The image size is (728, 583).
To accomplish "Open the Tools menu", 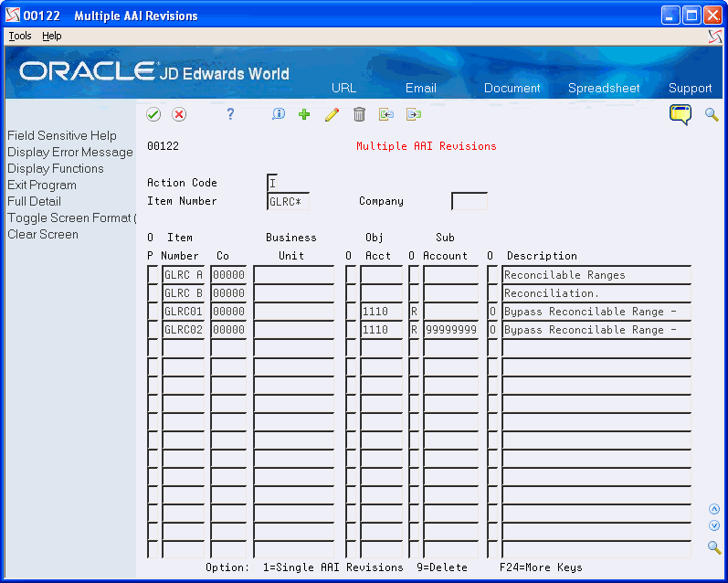I will coord(20,36).
